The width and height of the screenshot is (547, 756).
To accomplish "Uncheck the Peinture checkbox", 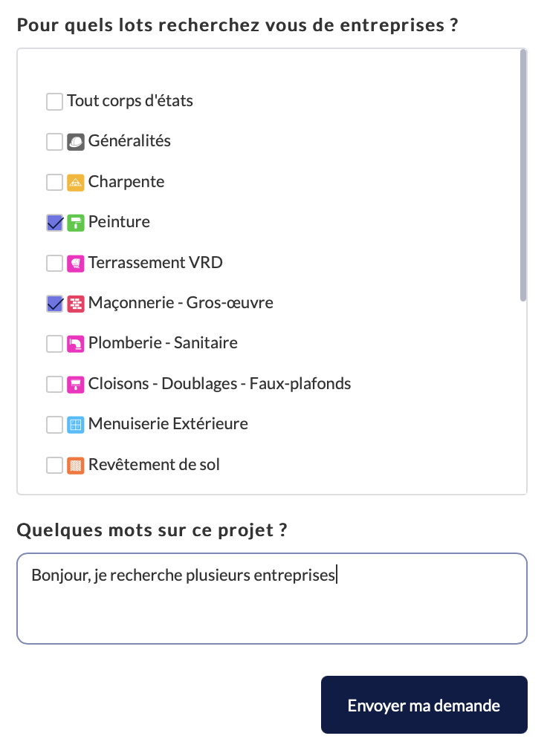I will click(54, 223).
